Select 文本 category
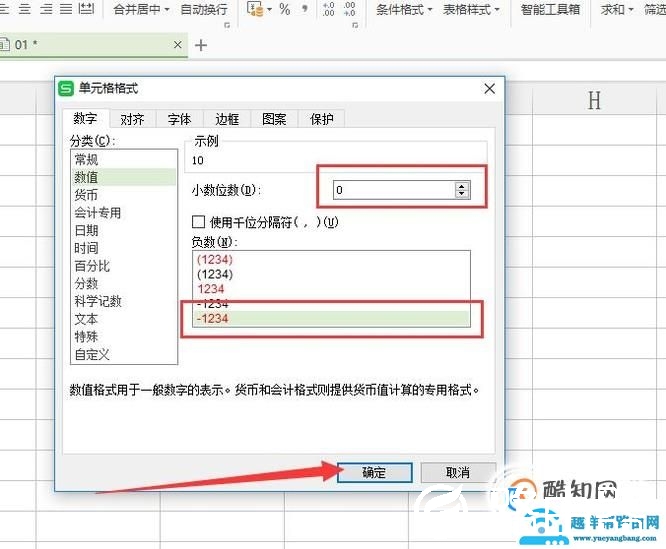Screen dimensions: 666x549 pyautogui.click(x=124, y=319)
